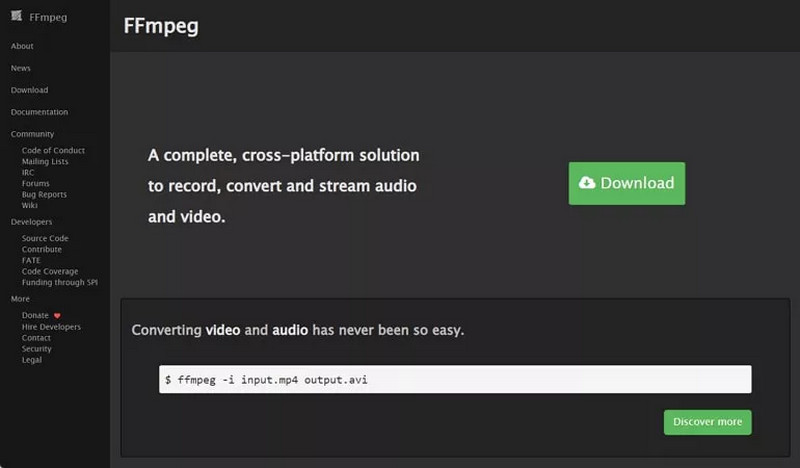Viewport: 800px width, 468px height.
Task: Click the ffmpeg command example box
Action: pyautogui.click(x=455, y=379)
